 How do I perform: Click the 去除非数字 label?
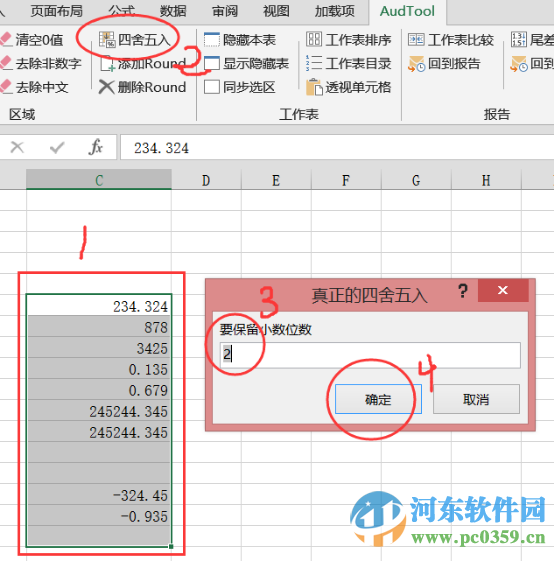pos(49,63)
